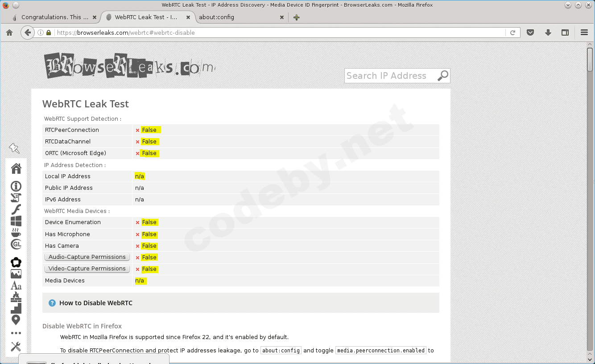Click the wrench tools icon at sidebar bottom
The width and height of the screenshot is (595, 364).
tap(16, 346)
